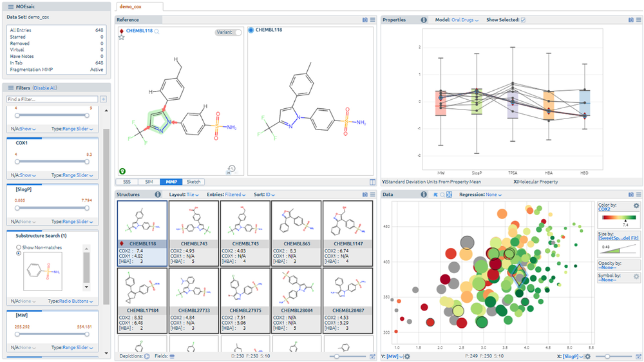Open the X axis [SlogP] dropdown
This screenshot has width=644, height=362.
(573, 357)
